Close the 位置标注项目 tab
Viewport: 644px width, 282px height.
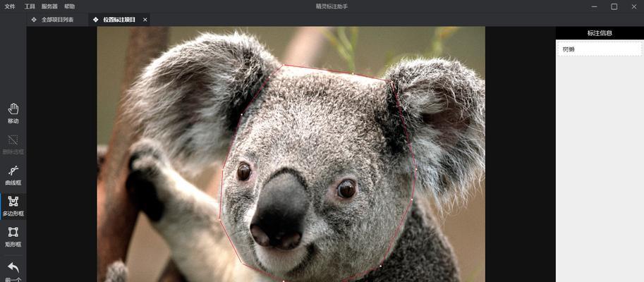tap(145, 20)
